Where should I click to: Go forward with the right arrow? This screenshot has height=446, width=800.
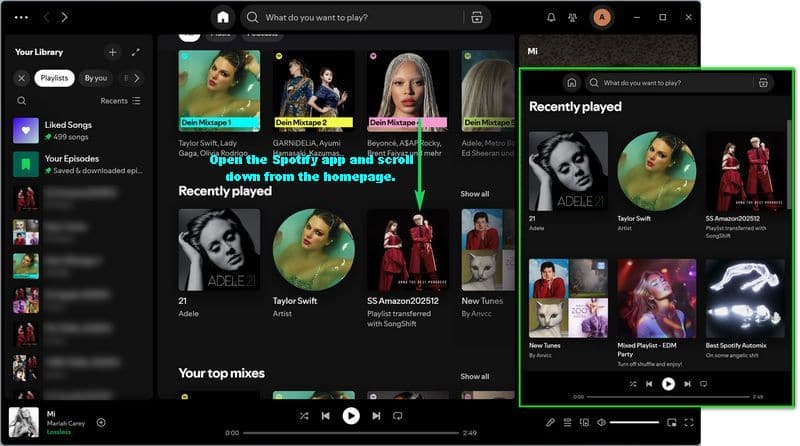pyautogui.click(x=64, y=17)
